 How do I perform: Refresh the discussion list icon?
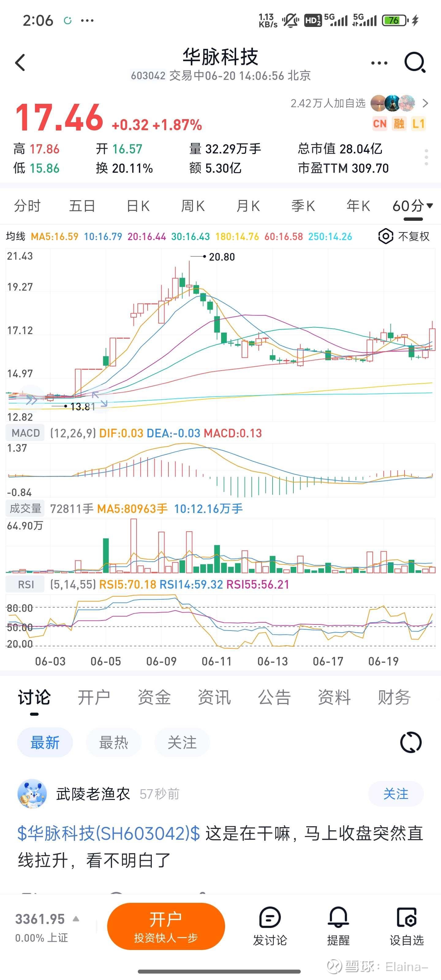pos(411,742)
